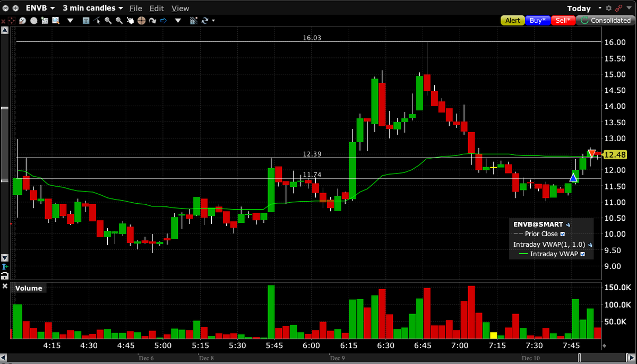637x364 pixels.
Task: Click the up arrow at left edge top
Action: pyautogui.click(x=5, y=30)
